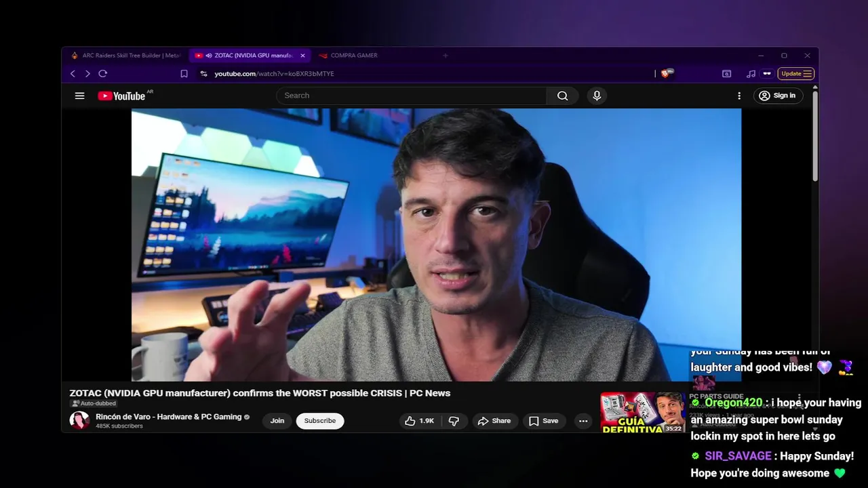The height and width of the screenshot is (488, 868).
Task: Click the 485K subscribers text
Action: tap(119, 426)
